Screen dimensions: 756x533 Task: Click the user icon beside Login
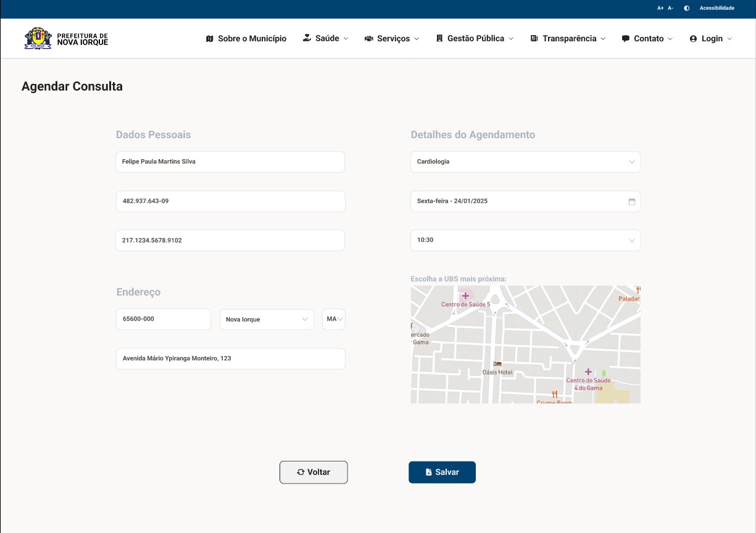693,39
